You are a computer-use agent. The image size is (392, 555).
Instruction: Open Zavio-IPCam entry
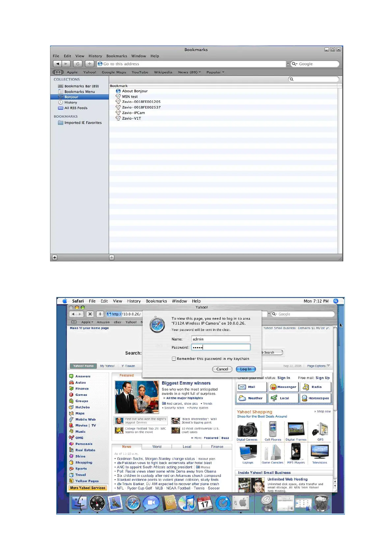[x=133, y=113]
